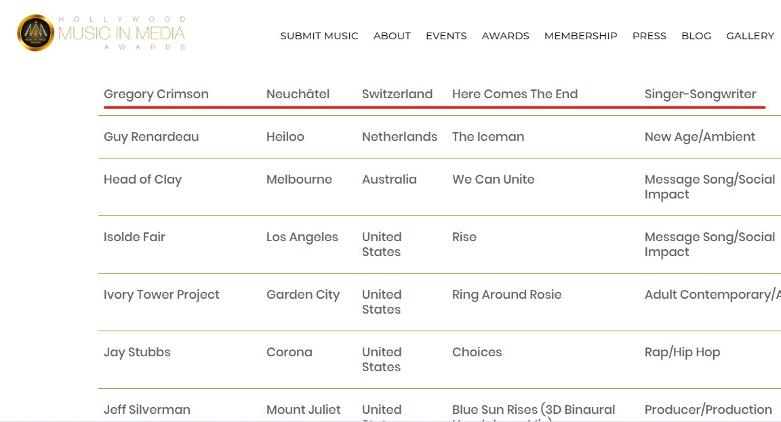The image size is (781, 422).
Task: Click the Ivory Tower Project name
Action: click(x=161, y=295)
